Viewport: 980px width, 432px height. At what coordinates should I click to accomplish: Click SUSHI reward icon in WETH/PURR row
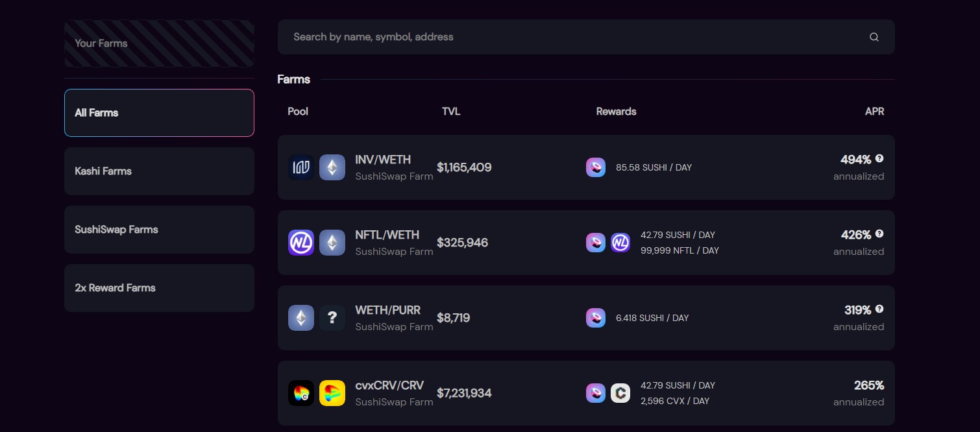point(596,318)
